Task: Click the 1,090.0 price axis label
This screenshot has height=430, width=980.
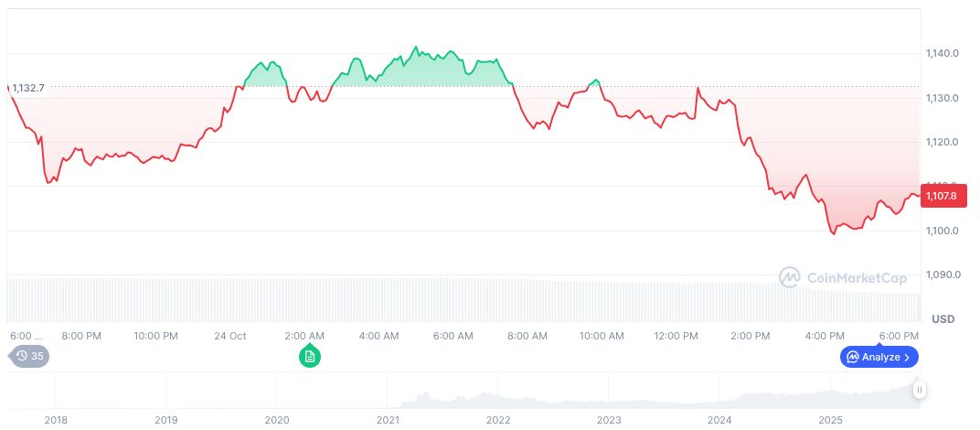Action: pos(942,275)
